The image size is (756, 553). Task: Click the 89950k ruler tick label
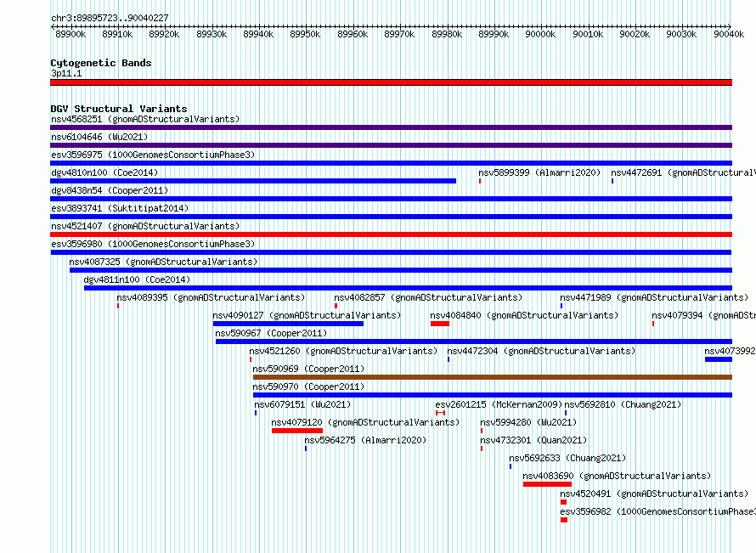[x=305, y=34]
